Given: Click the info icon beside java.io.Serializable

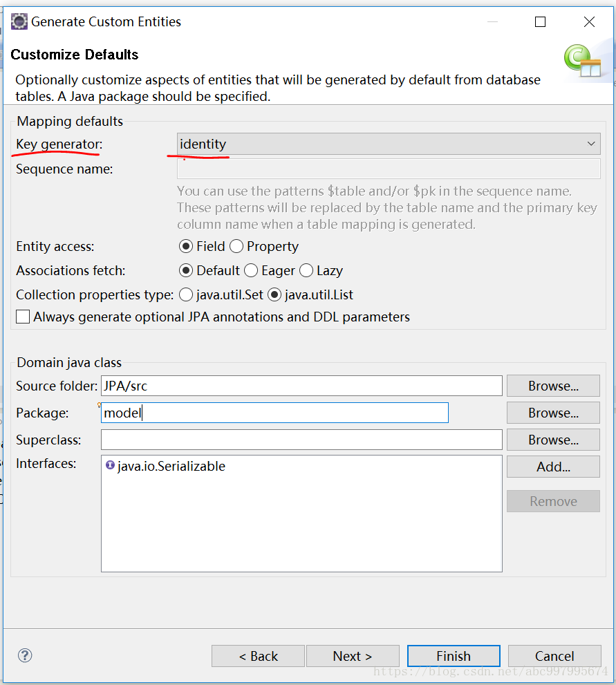Looking at the screenshot, I should (110, 466).
